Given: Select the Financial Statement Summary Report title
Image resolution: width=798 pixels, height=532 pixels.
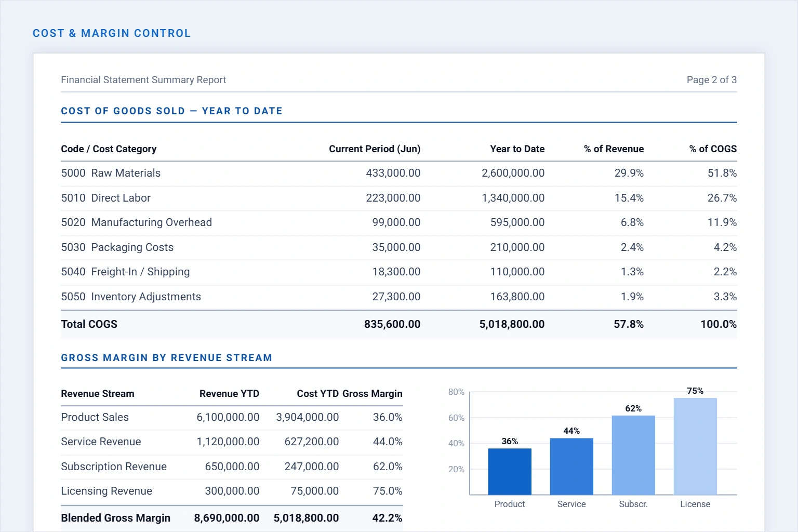Looking at the screenshot, I should (143, 80).
